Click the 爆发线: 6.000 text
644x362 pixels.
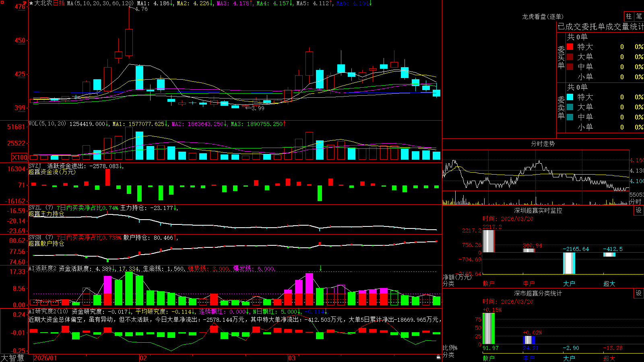254,269
